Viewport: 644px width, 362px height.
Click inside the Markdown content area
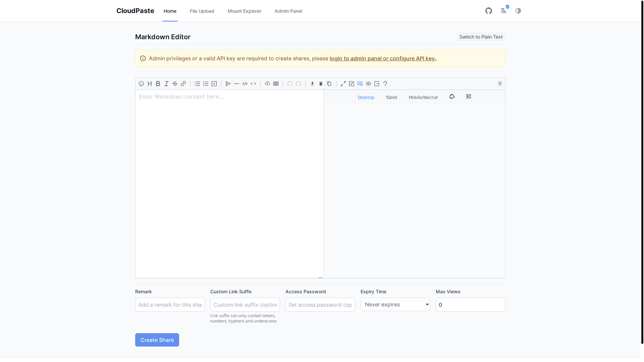coord(229,184)
